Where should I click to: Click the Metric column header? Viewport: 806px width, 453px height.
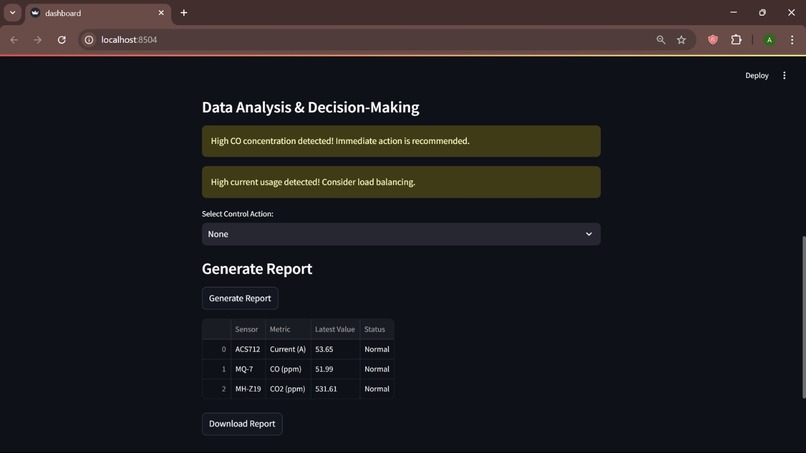click(288, 329)
